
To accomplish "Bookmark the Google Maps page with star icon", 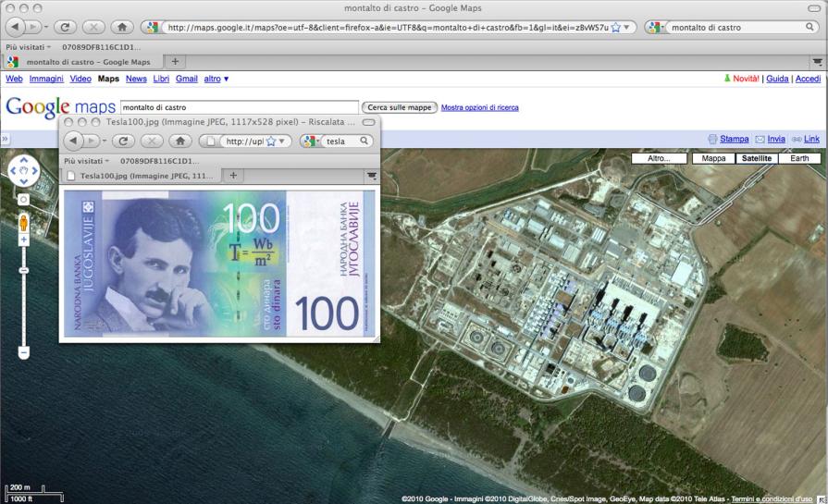I will [x=616, y=28].
